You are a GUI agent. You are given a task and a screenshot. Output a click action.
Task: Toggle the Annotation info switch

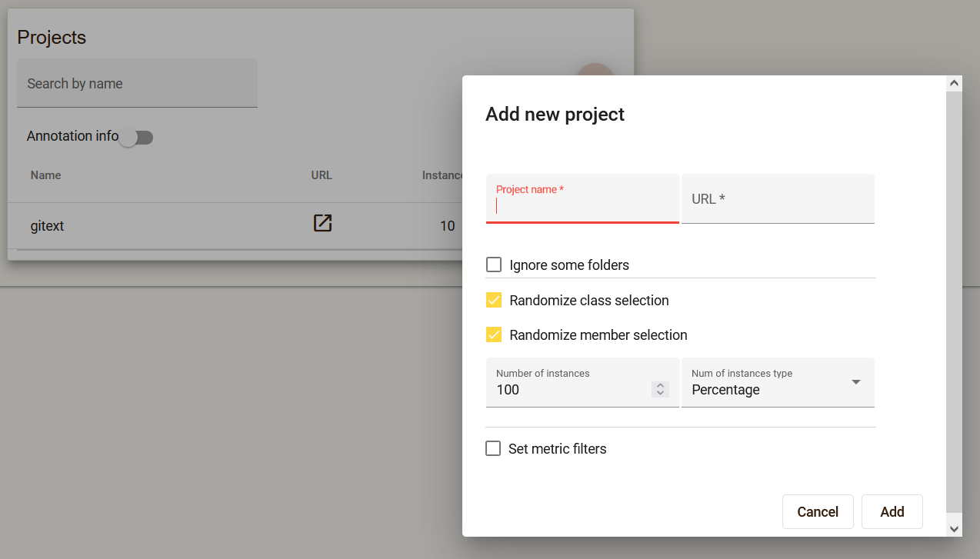pyautogui.click(x=136, y=138)
